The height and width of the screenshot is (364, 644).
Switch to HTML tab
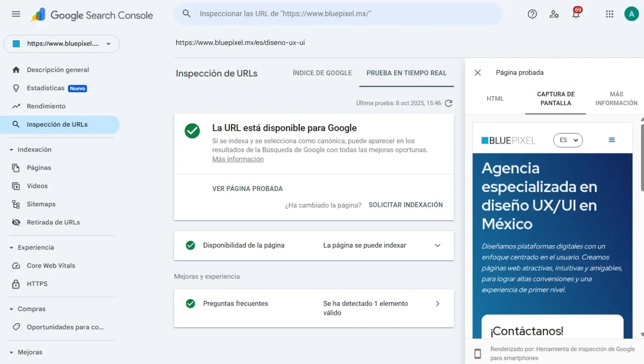(495, 99)
